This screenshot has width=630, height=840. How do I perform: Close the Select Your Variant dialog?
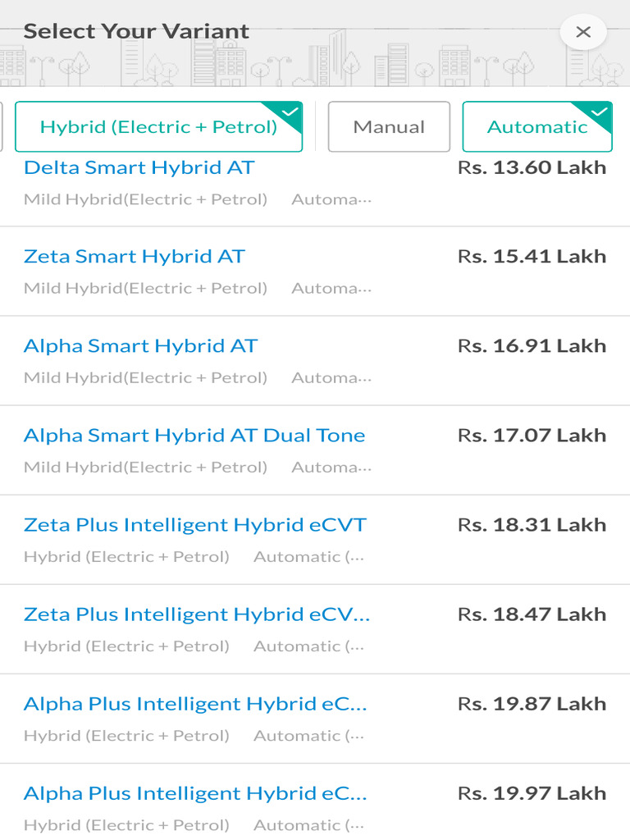click(583, 32)
